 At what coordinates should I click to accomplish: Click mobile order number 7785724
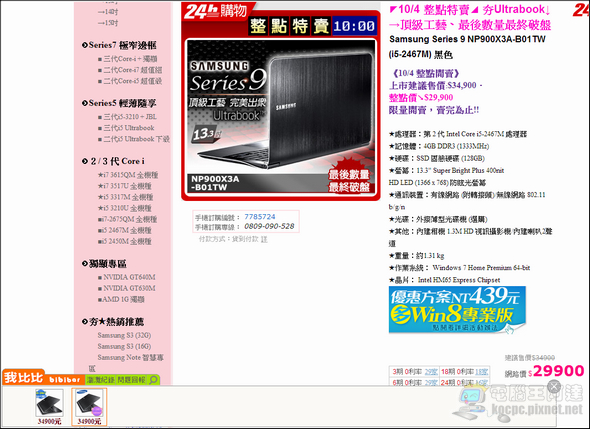260,217
